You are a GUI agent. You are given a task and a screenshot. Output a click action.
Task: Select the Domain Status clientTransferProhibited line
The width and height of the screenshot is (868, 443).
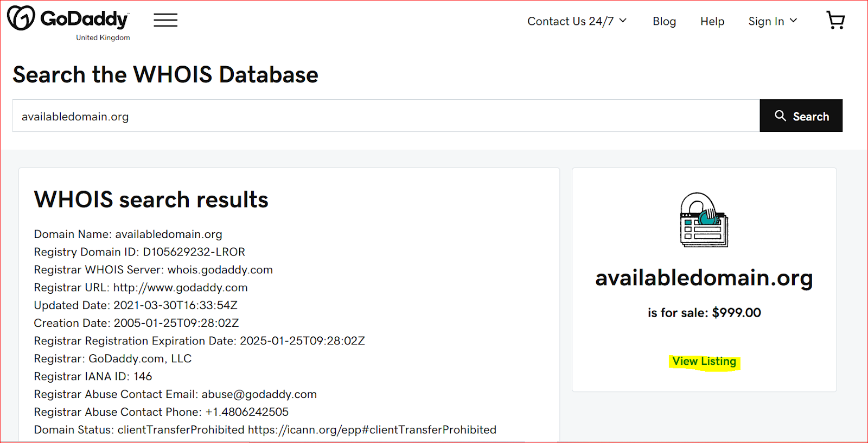click(265, 430)
